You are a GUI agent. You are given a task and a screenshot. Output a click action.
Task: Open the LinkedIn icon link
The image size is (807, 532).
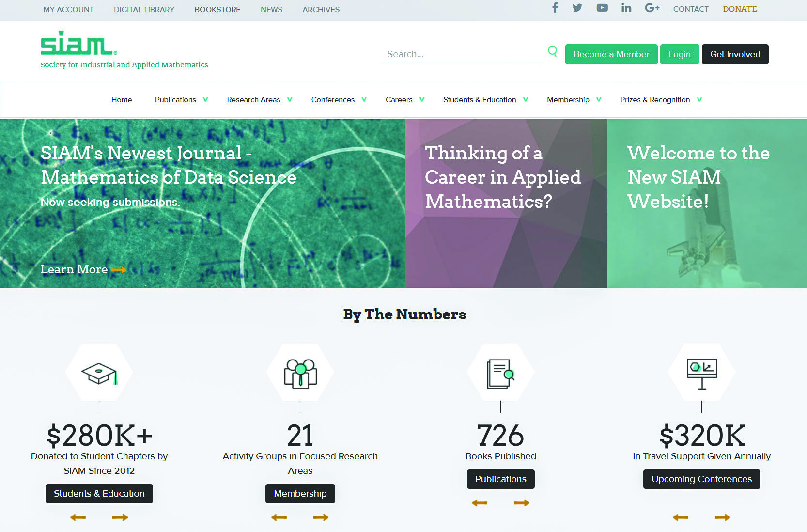[626, 8]
